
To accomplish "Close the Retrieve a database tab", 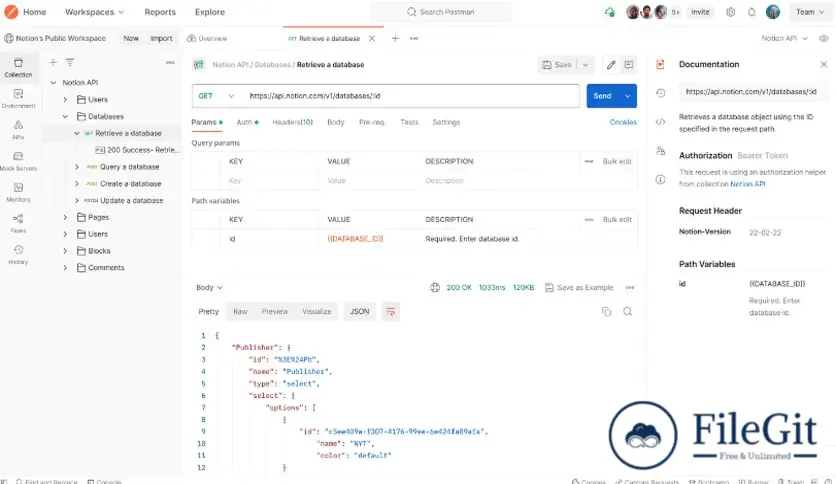I will [x=372, y=38].
